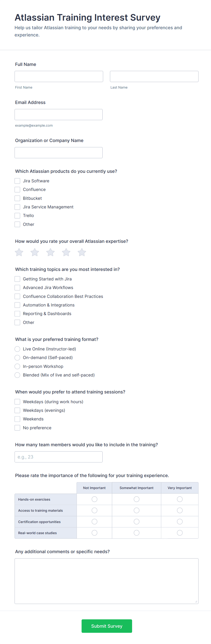Mark Hands-on exercises as Very Important

pyautogui.click(x=180, y=499)
